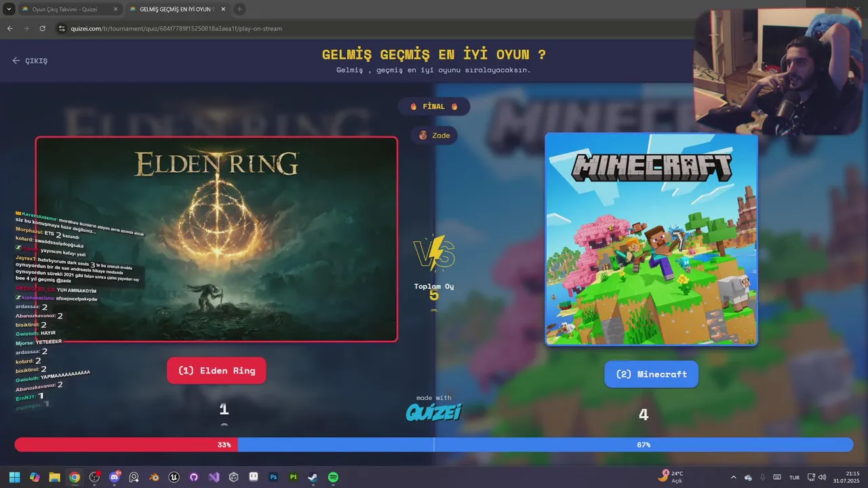This screenshot has width=868, height=488.
Task: Click Elden Ring's vote count 1
Action: point(224,409)
